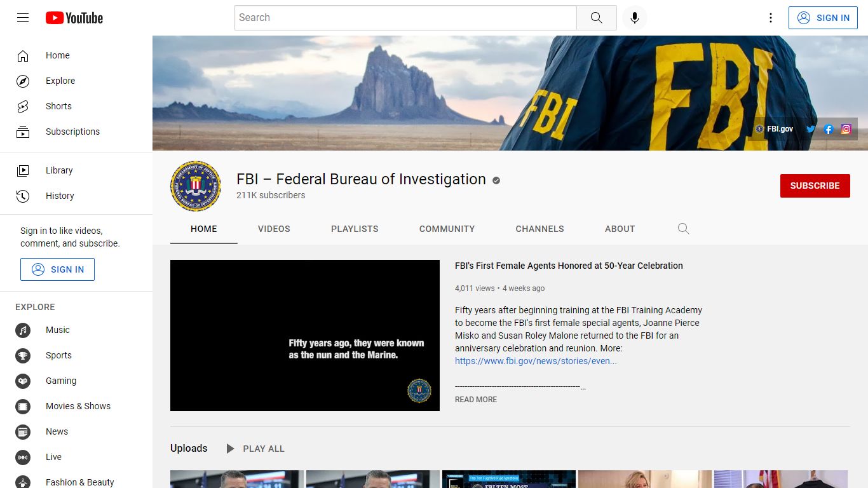Click the Movies & Shows icon

tap(23, 406)
